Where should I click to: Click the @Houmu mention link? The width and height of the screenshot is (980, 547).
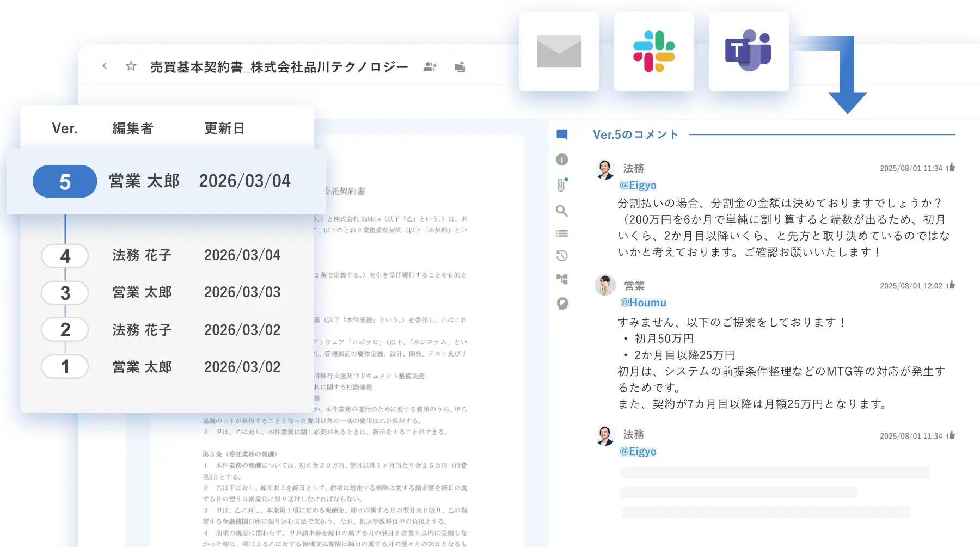click(643, 303)
